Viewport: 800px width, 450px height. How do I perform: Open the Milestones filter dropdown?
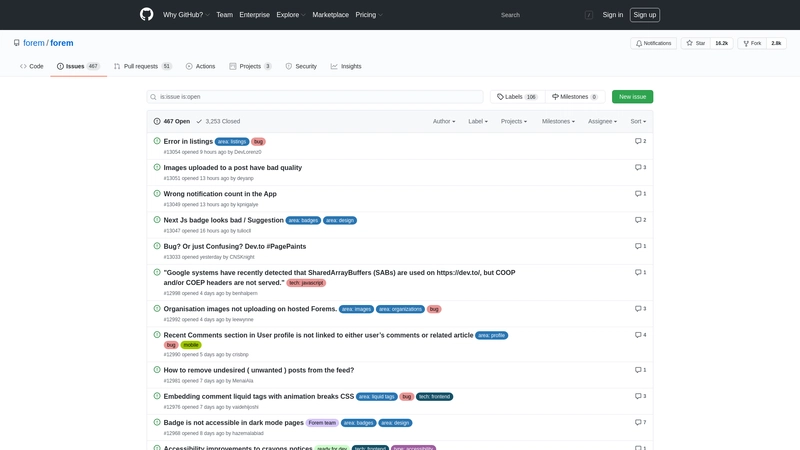pos(558,121)
